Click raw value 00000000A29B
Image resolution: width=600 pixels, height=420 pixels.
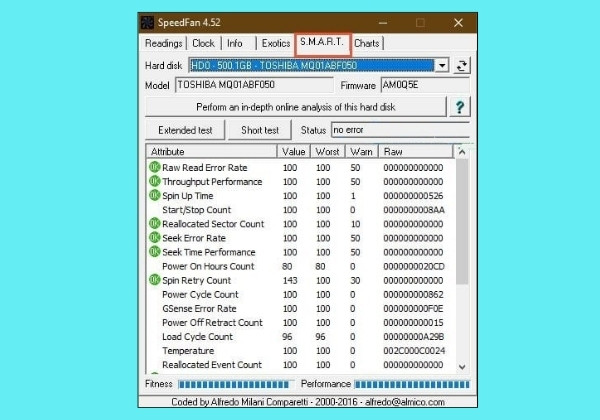(414, 337)
